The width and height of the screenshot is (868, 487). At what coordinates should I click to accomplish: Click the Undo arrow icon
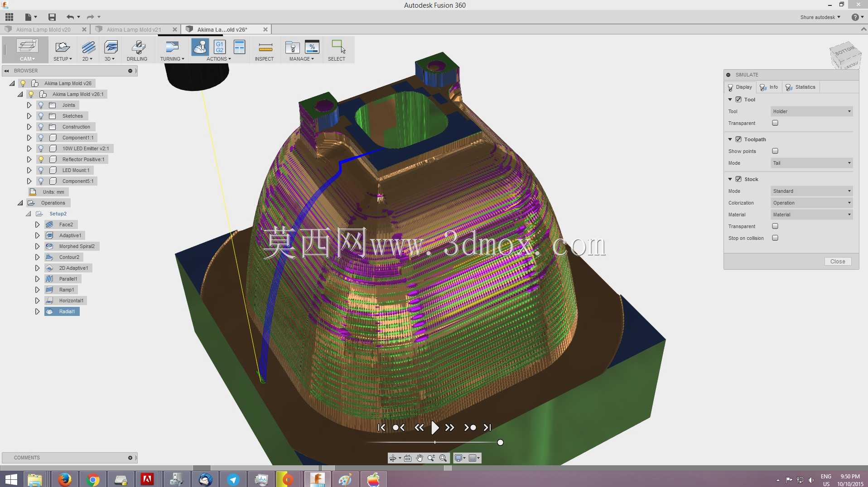click(x=70, y=17)
